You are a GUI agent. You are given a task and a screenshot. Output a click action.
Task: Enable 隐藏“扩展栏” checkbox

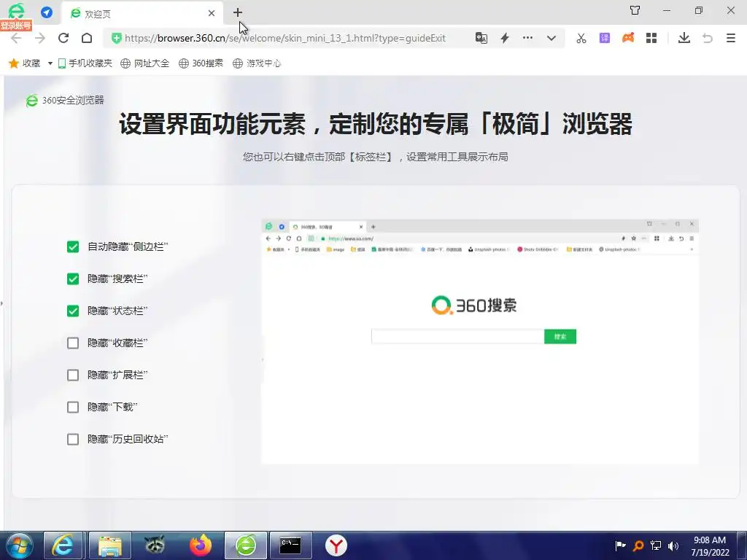[x=73, y=376]
